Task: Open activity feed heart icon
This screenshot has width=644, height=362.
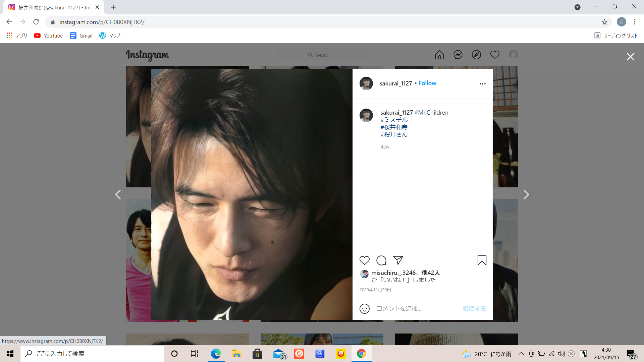Action: (495, 55)
